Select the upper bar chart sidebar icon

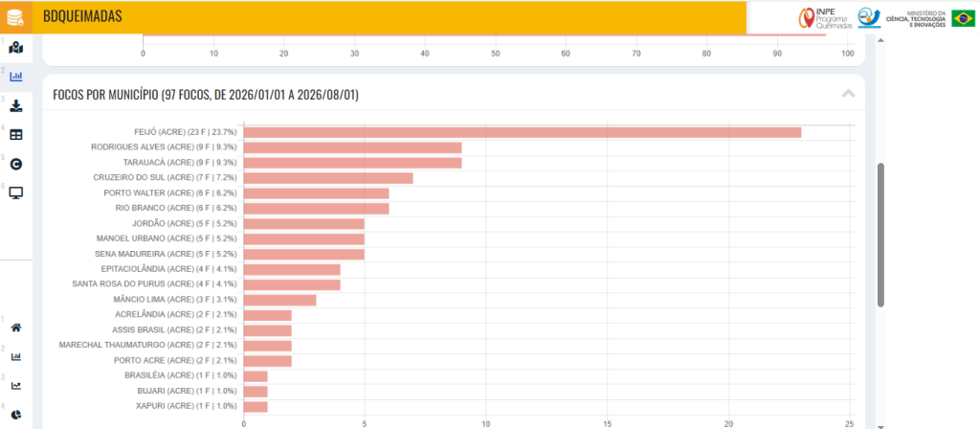tap(16, 77)
